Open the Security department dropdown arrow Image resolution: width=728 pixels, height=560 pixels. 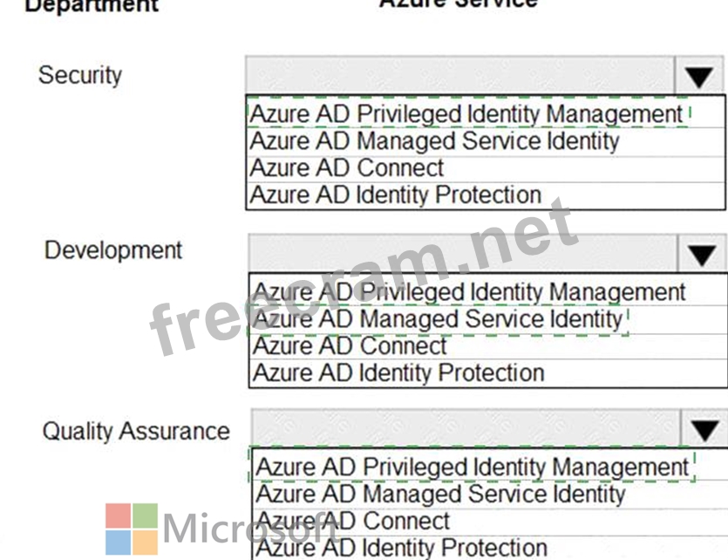pyautogui.click(x=699, y=77)
